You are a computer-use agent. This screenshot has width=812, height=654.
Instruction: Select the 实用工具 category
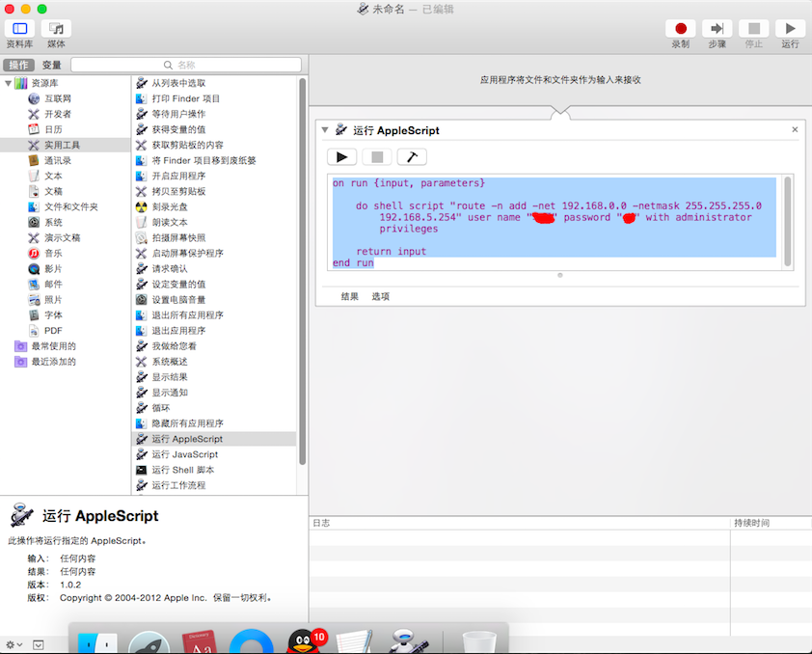point(65,145)
